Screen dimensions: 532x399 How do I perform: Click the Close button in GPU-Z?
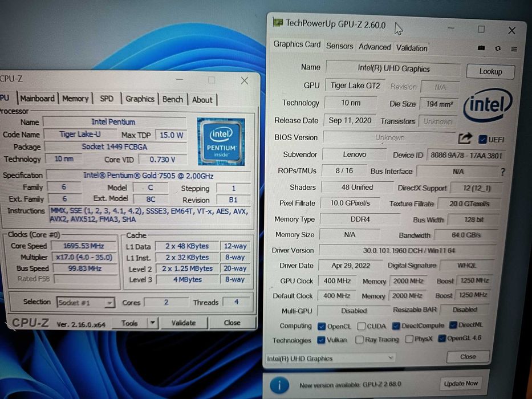tap(468, 357)
